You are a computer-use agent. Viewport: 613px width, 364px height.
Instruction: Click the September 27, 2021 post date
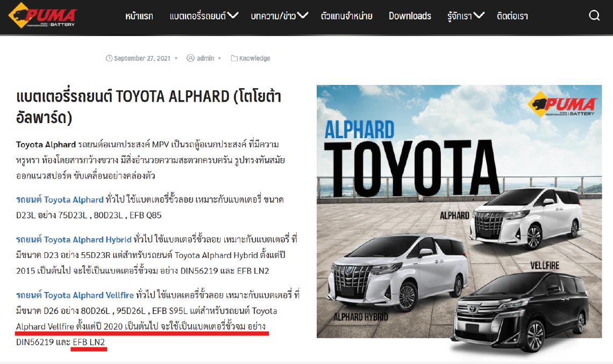point(142,58)
